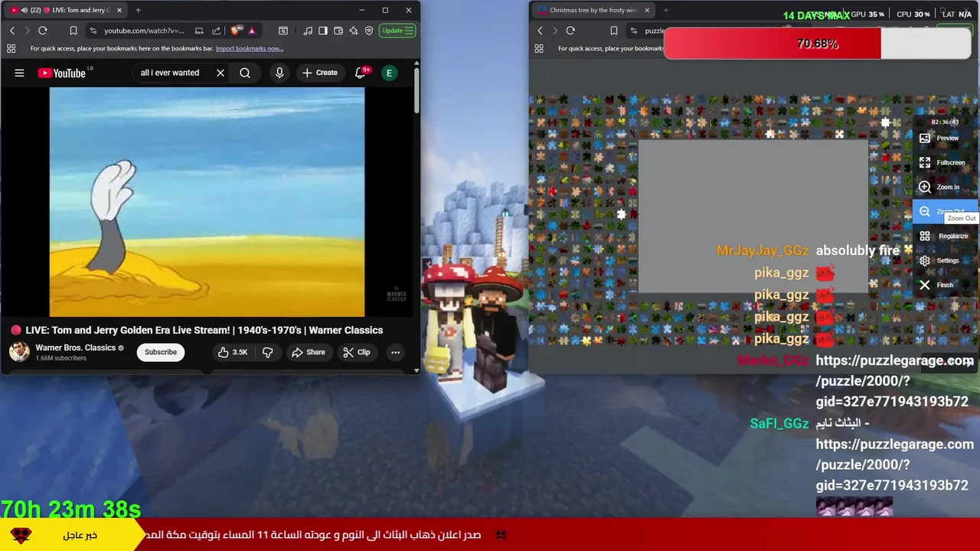Click the 70.68% red progress bar
The image size is (980, 551).
[818, 44]
